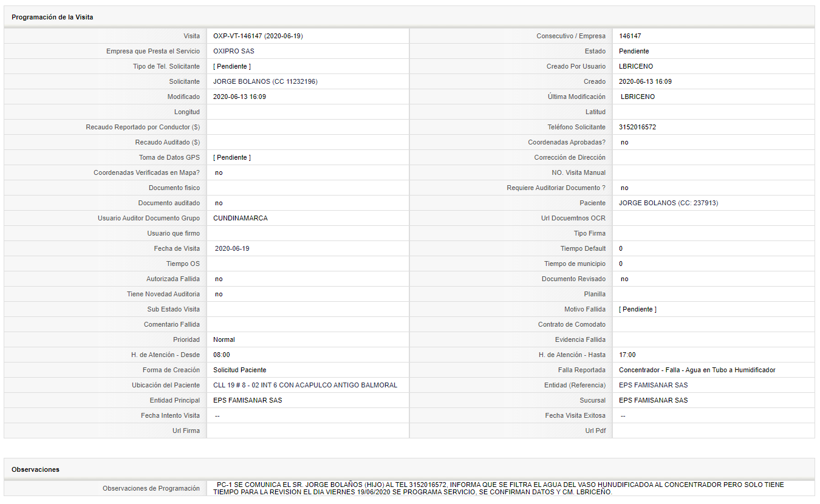820x504 pixels.
Task: Click the 'Url Docuemtnos OCR' label
Action: coord(573,219)
